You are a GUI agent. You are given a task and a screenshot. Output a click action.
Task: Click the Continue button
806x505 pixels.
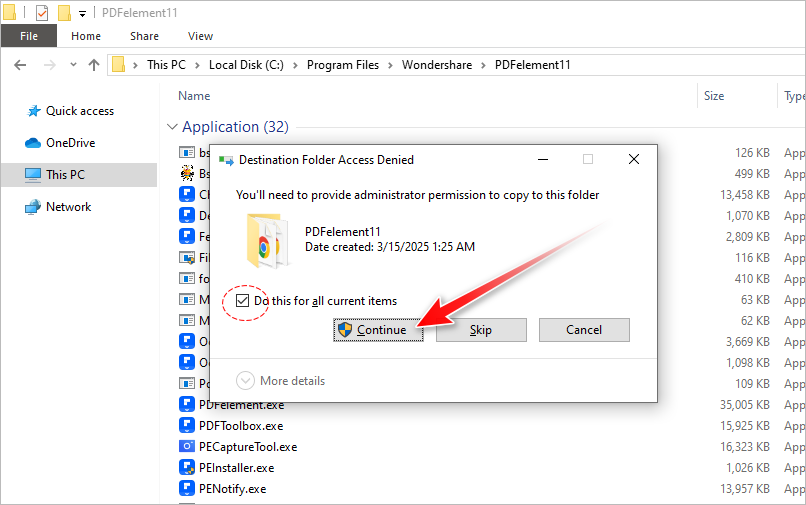pos(378,330)
